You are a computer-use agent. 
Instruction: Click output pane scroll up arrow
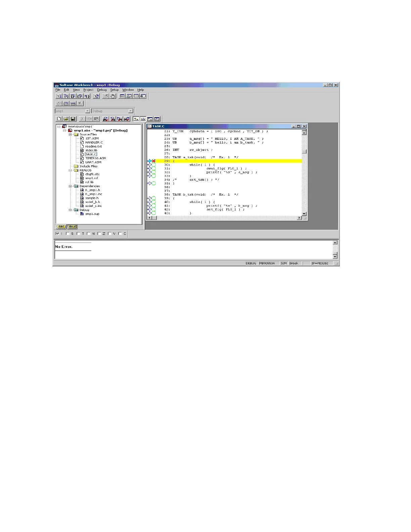click(335, 242)
